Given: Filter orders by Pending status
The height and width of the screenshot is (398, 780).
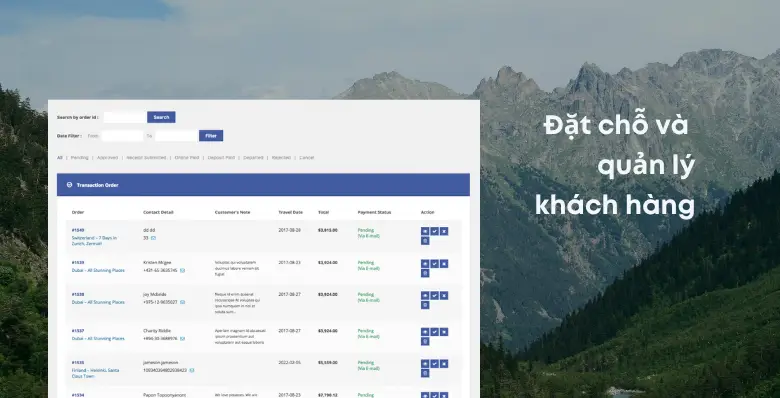Looking at the screenshot, I should [x=79, y=158].
